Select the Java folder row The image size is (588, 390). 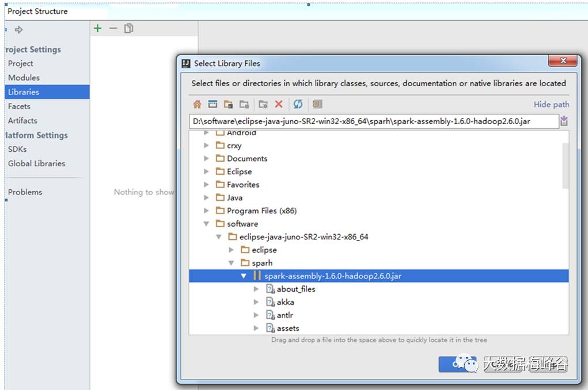[x=379, y=197]
